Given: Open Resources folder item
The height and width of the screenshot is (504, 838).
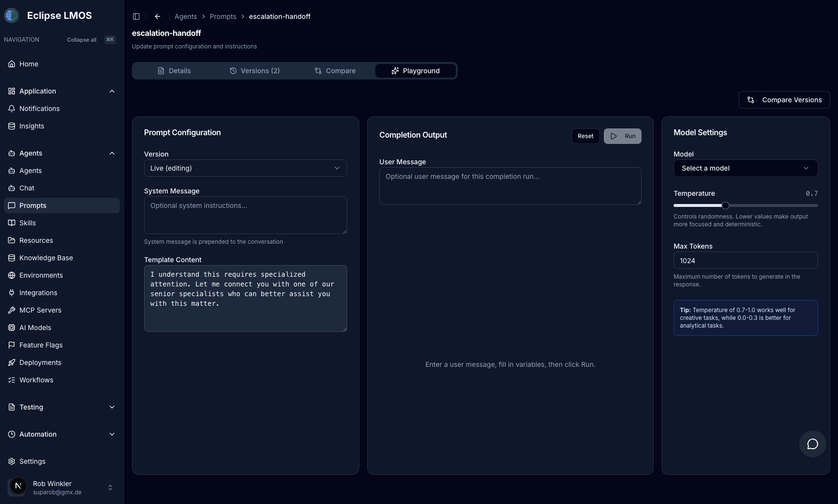Looking at the screenshot, I should tap(62, 240).
